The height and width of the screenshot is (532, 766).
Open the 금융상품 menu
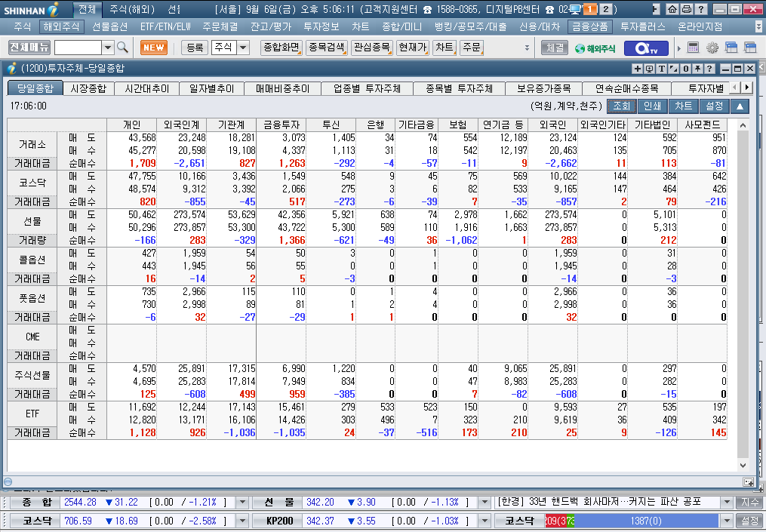tap(589, 26)
